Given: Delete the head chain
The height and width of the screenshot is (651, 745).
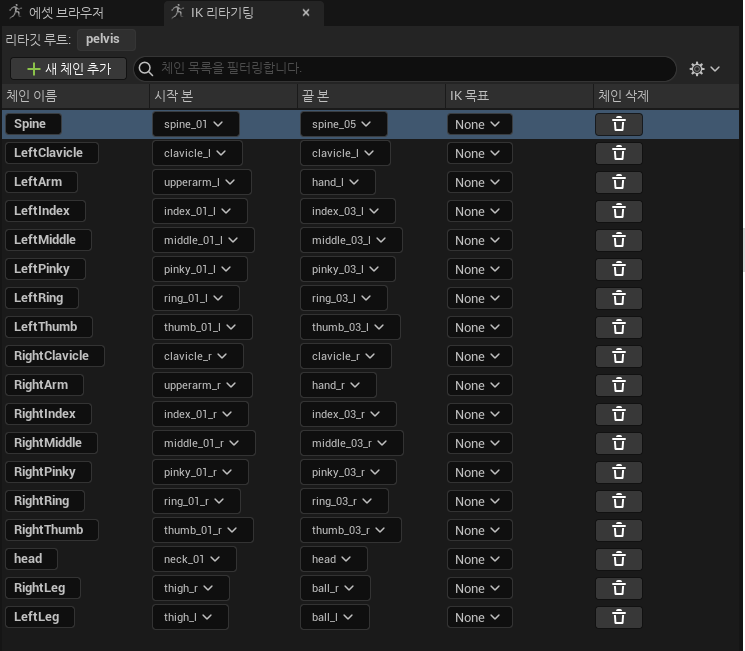Looking at the screenshot, I should 619,559.
